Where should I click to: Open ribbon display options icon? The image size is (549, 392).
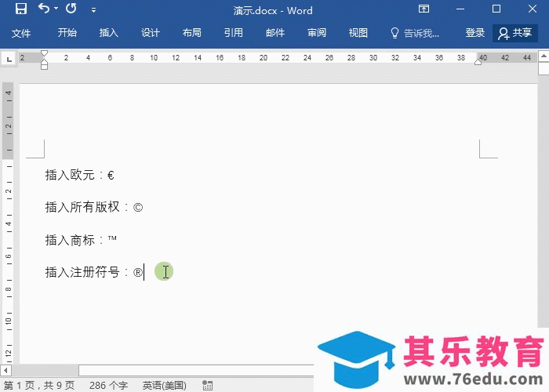click(424, 9)
